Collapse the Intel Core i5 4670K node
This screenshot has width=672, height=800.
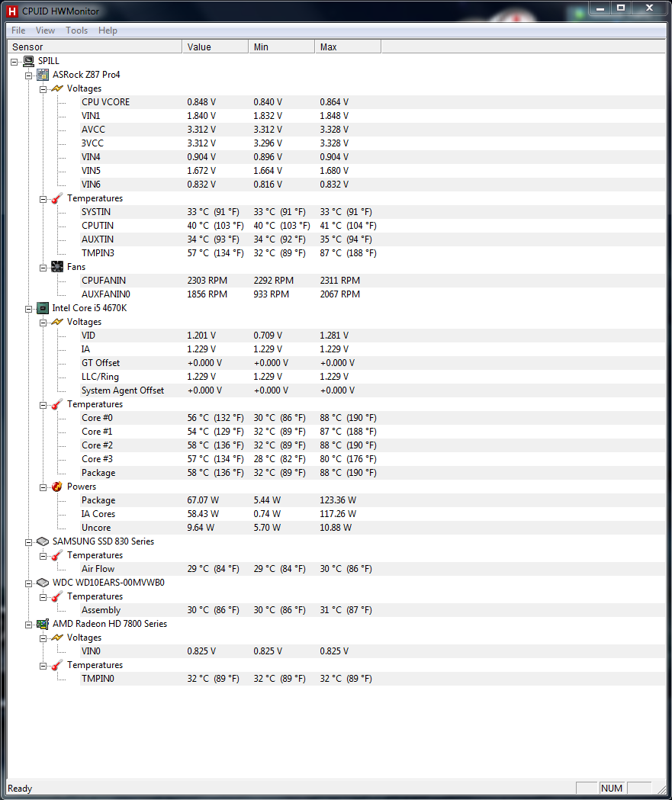pos(28,309)
